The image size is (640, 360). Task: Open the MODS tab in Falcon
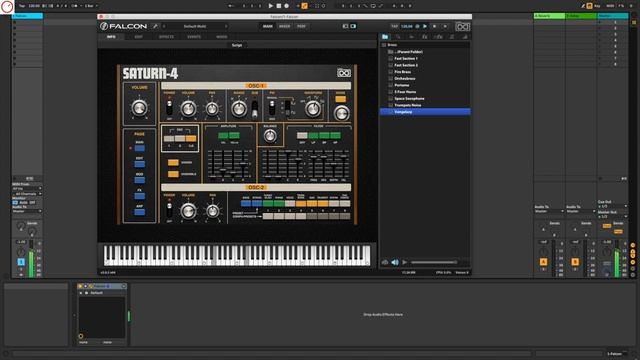click(222, 37)
